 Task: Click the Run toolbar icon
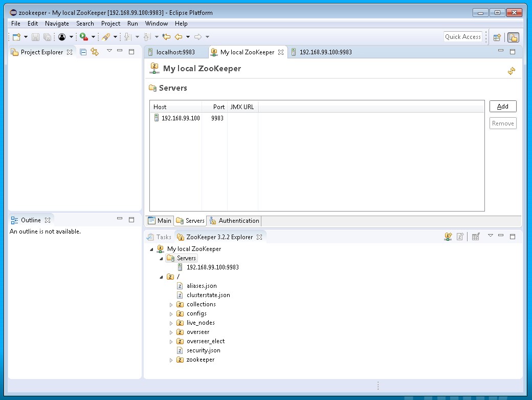tap(83, 37)
